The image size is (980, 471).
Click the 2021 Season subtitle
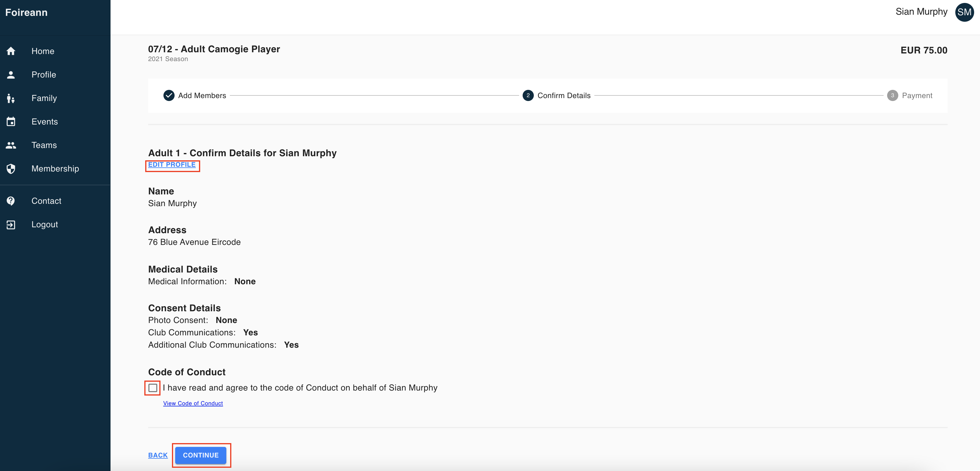(168, 59)
